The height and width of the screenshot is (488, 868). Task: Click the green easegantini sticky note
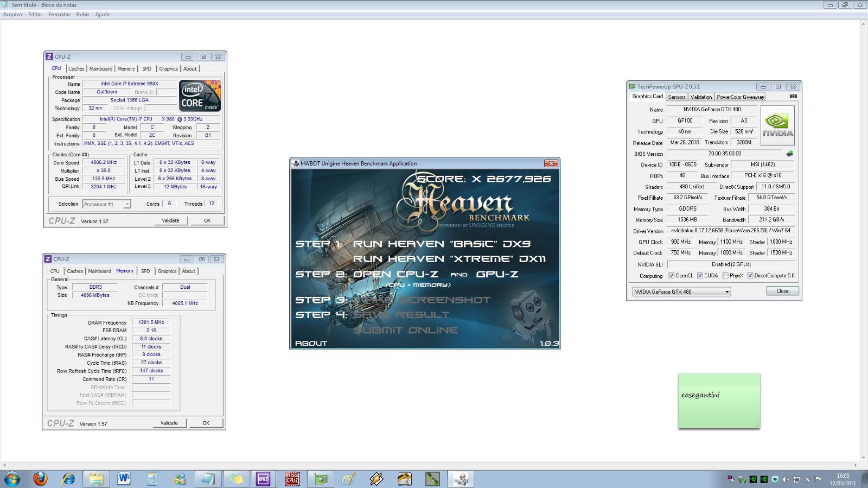(719, 401)
